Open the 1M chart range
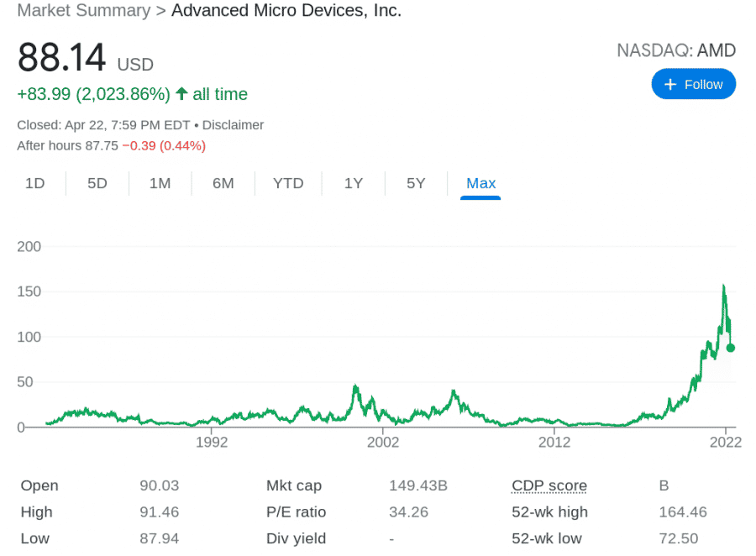 (x=160, y=183)
